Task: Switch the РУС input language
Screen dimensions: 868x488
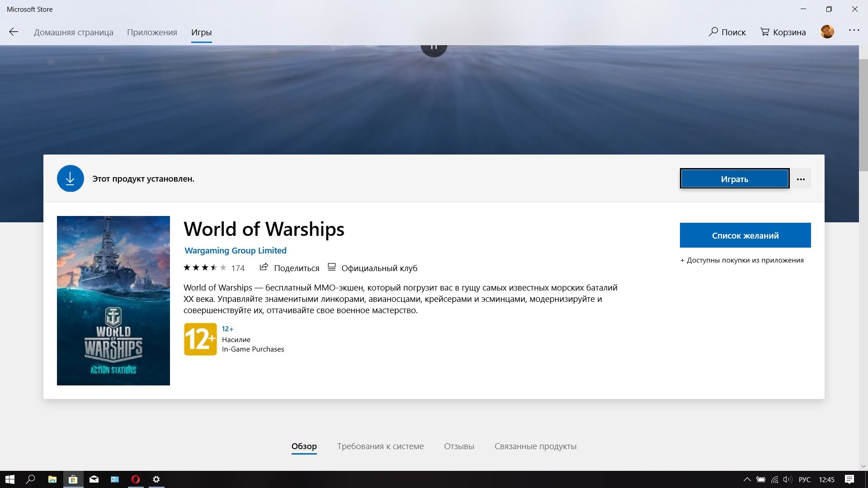Action: click(x=805, y=479)
